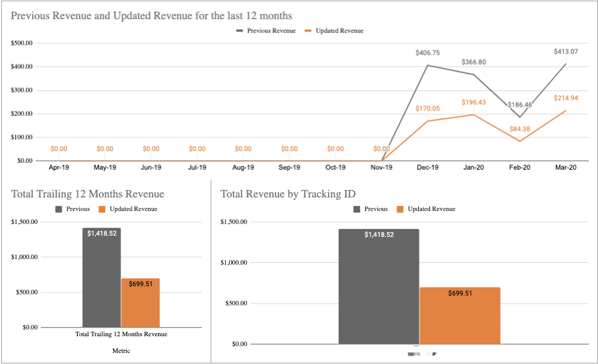Click the line chart title about last 12 months
Image resolution: width=598 pixels, height=364 pixels.
151,15
